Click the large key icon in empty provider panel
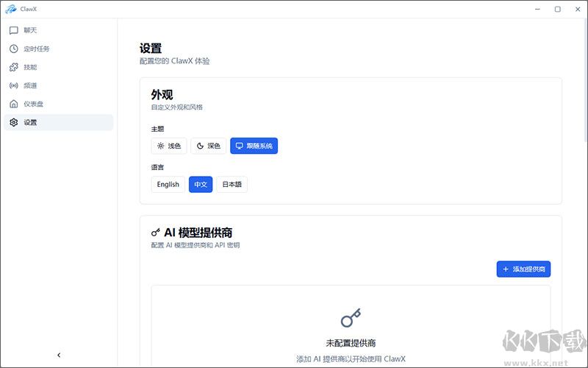 click(x=351, y=318)
